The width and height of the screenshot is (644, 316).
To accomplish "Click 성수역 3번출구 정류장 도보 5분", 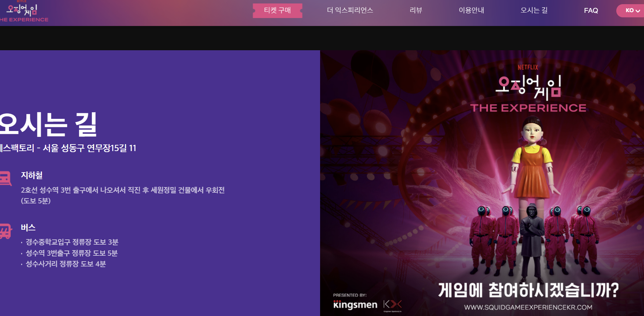I will 72,253.
